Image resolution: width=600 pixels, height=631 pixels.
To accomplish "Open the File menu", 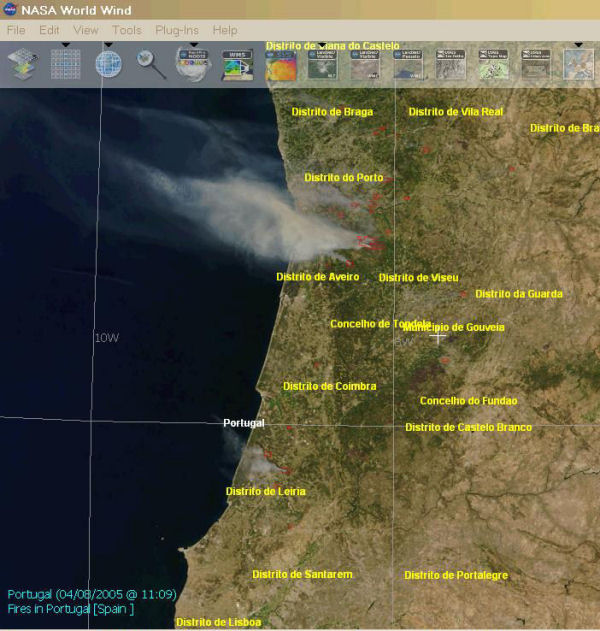I will [16, 31].
